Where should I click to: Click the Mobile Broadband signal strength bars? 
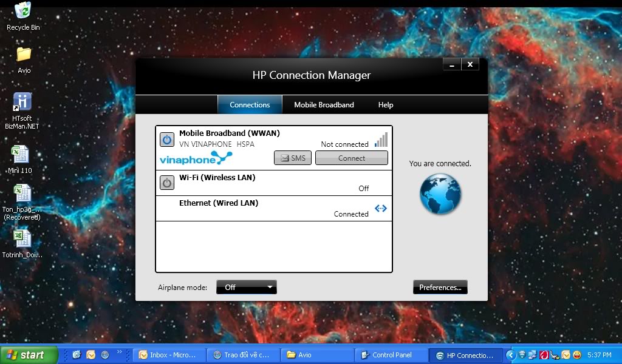click(x=381, y=140)
